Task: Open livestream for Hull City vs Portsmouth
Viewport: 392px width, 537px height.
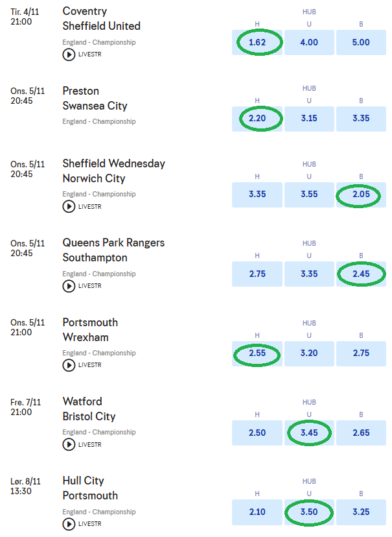Action: click(x=69, y=523)
